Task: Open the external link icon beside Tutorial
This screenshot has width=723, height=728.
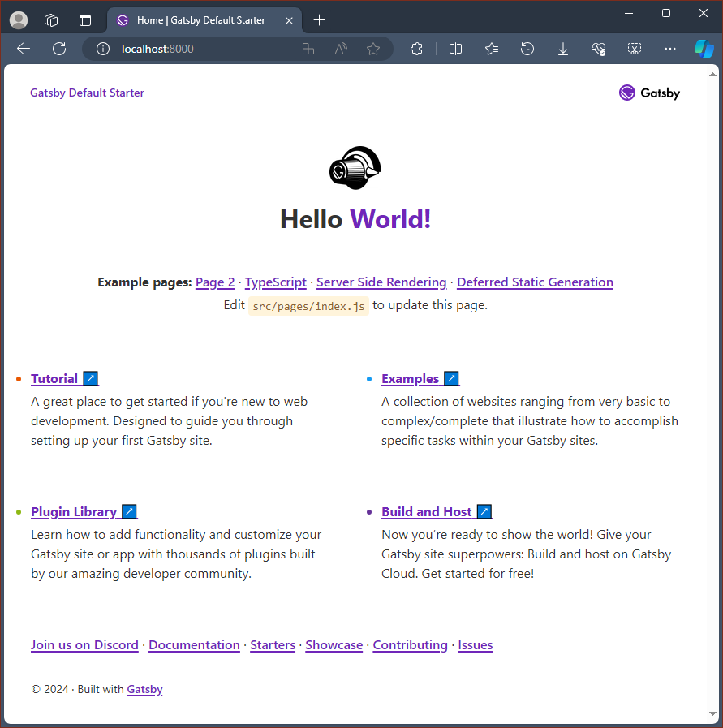Action: pos(90,378)
